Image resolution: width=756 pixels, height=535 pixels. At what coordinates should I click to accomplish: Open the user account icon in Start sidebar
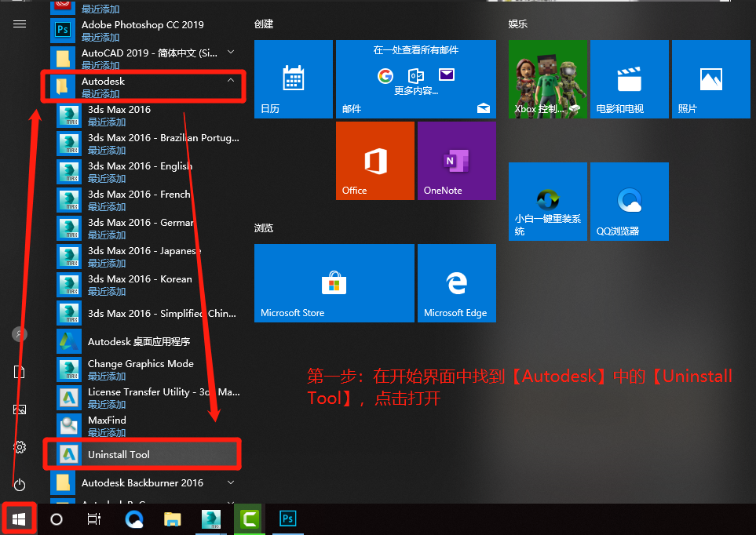tap(20, 333)
